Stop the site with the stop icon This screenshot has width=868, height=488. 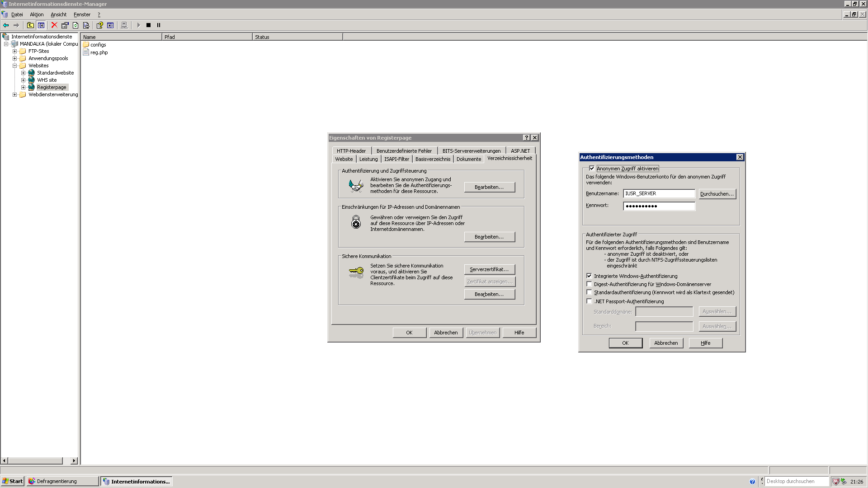click(x=148, y=25)
